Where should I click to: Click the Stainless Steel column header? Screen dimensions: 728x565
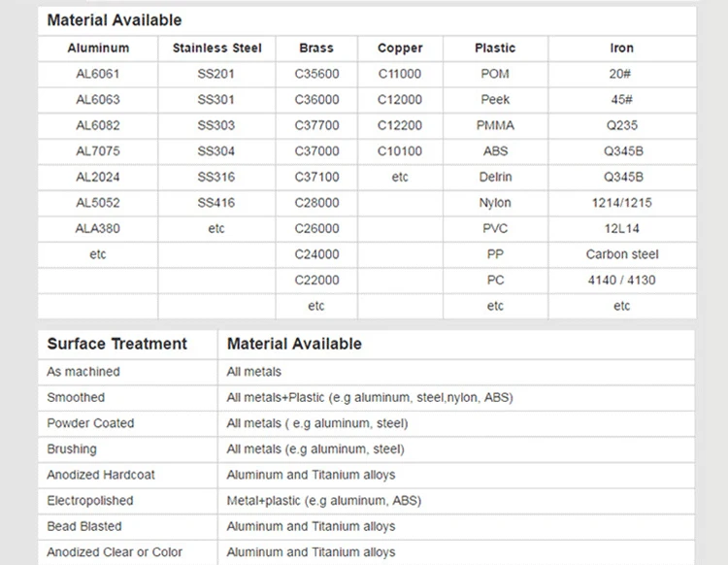215,48
